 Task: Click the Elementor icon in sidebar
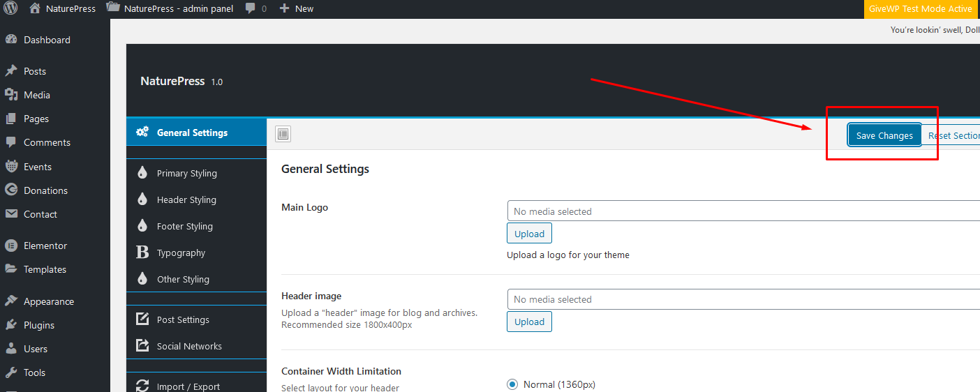(11, 246)
